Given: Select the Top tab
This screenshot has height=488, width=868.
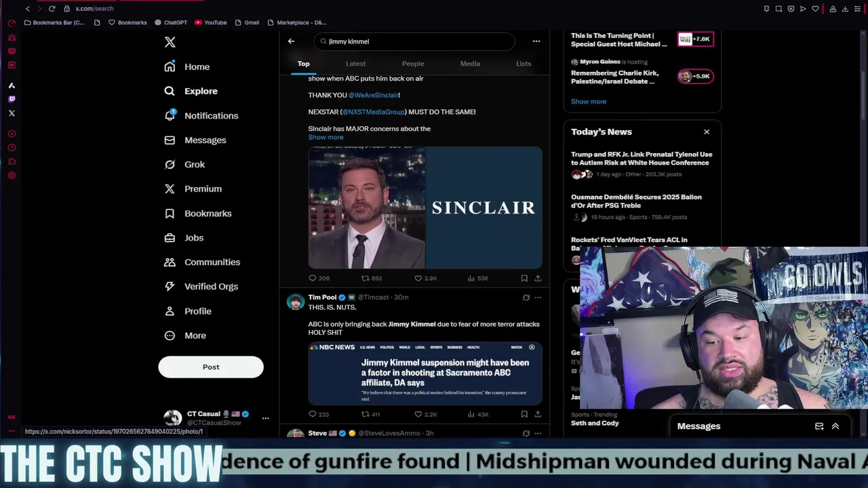Looking at the screenshot, I should (x=303, y=64).
